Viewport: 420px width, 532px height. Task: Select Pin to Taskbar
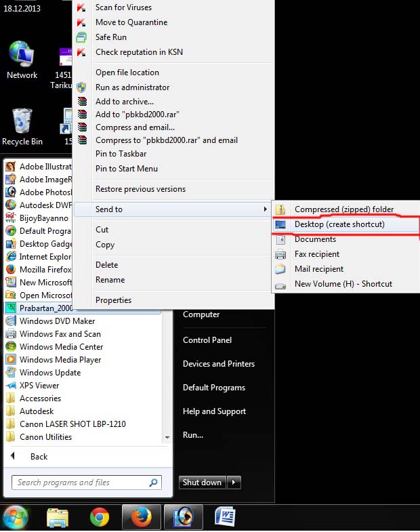click(x=121, y=154)
